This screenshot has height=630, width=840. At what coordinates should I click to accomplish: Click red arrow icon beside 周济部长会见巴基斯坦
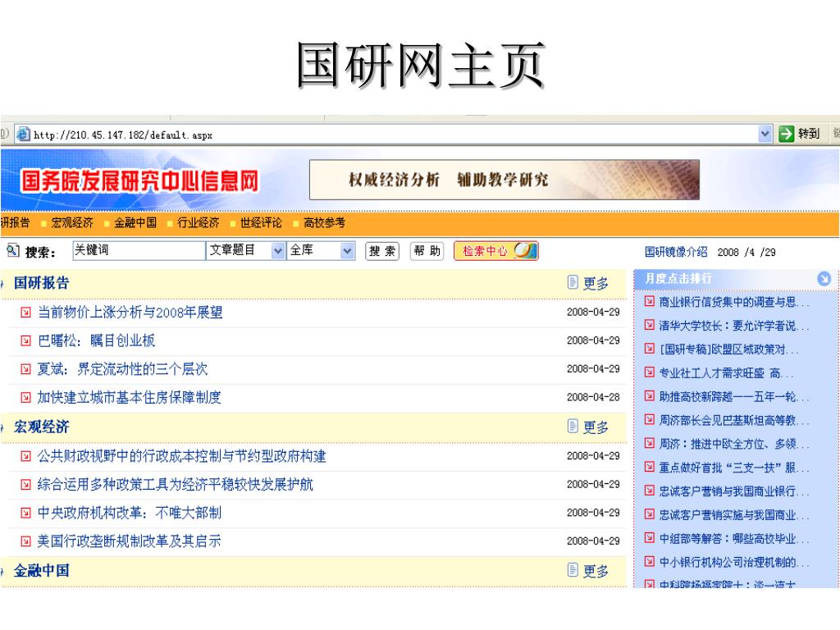(650, 419)
